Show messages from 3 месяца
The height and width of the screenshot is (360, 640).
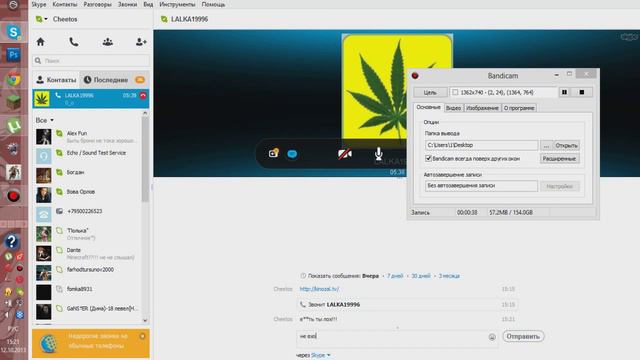[x=449, y=276]
